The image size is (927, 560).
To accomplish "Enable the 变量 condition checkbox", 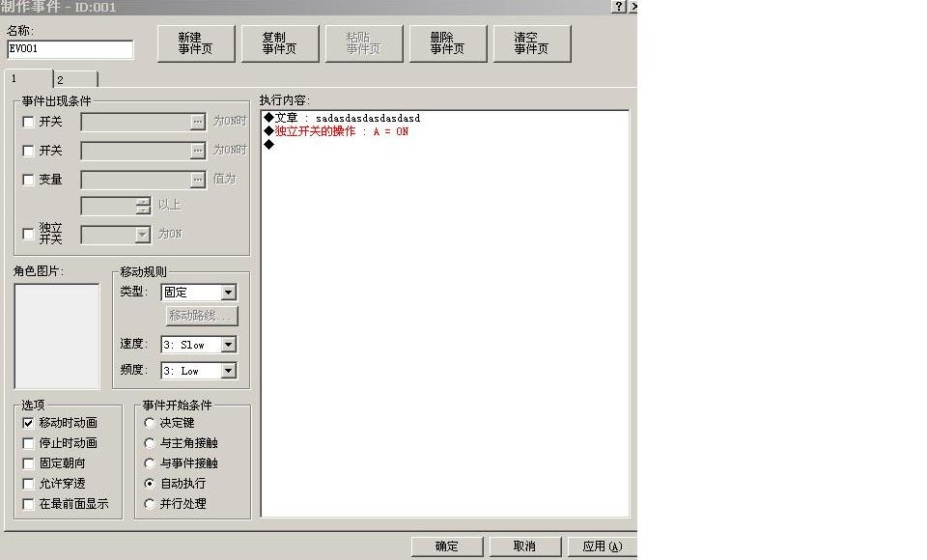I will [x=28, y=180].
